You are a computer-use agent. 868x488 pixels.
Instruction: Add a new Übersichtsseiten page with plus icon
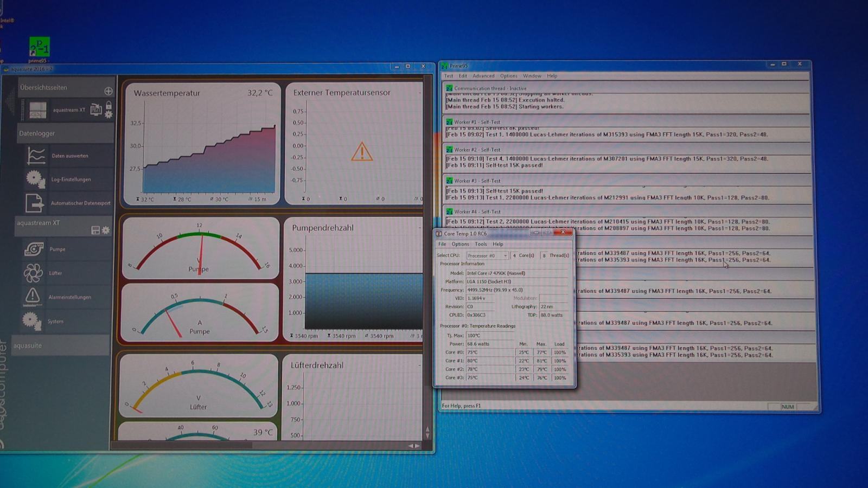point(108,91)
